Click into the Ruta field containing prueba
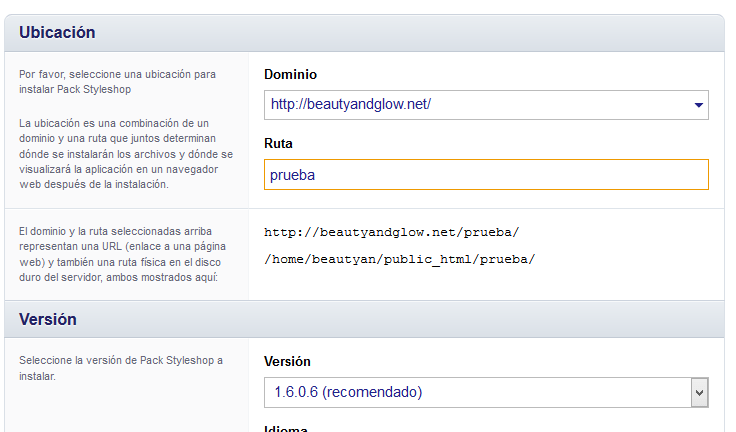 click(x=486, y=175)
